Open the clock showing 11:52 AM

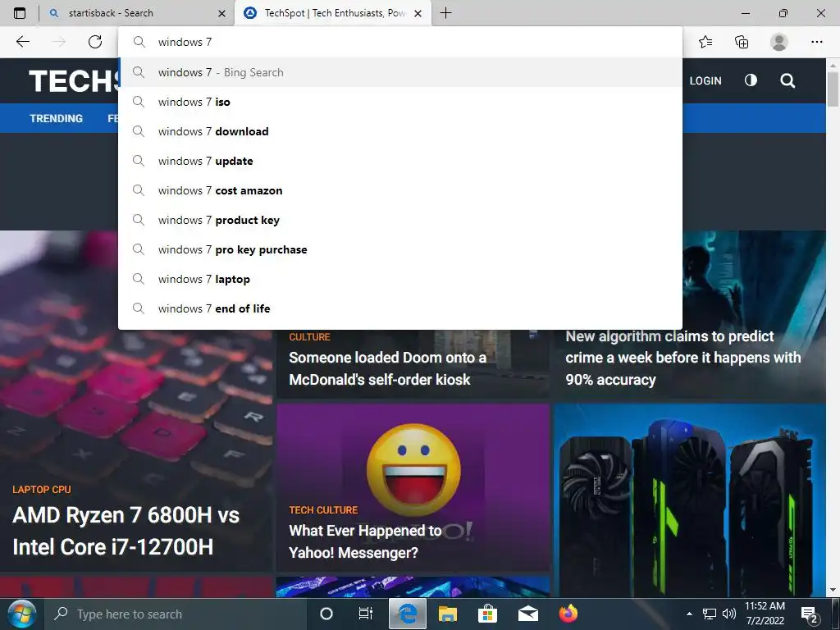pos(765,614)
